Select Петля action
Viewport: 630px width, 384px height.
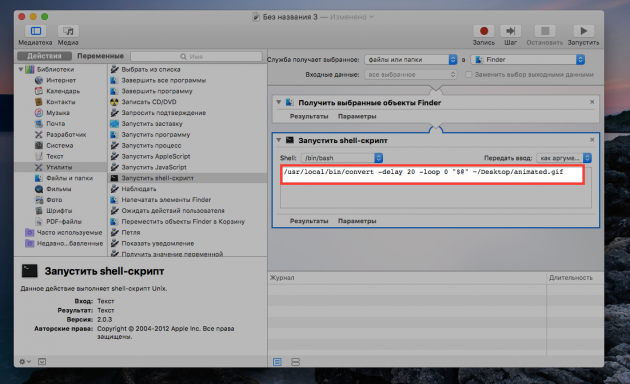tap(131, 233)
